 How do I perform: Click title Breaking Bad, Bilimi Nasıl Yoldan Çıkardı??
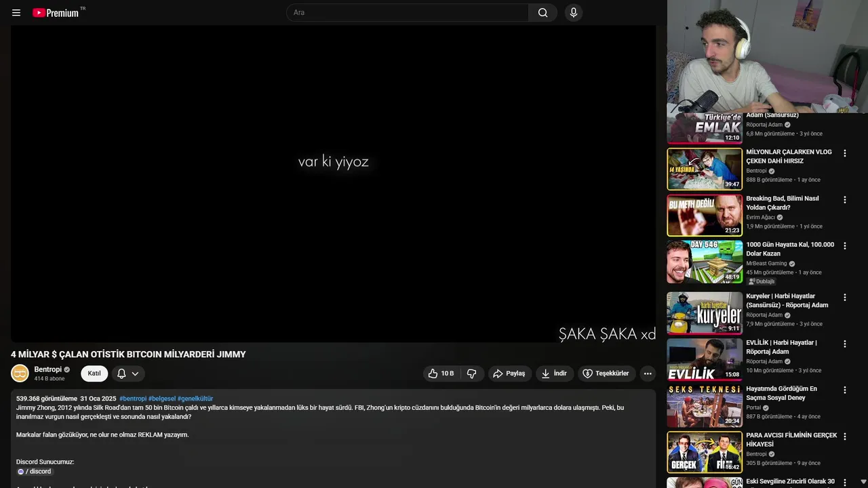pyautogui.click(x=783, y=203)
